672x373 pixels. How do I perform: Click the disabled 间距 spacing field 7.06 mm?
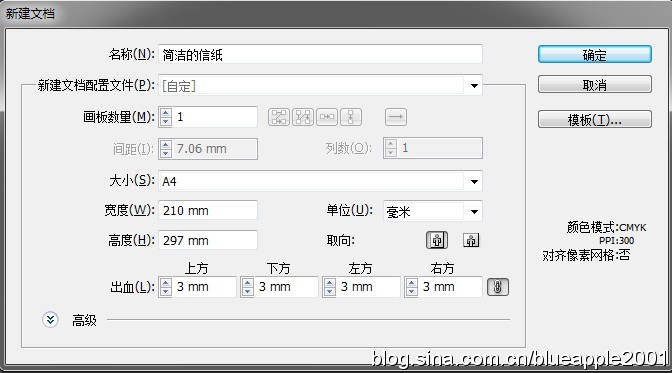208,149
